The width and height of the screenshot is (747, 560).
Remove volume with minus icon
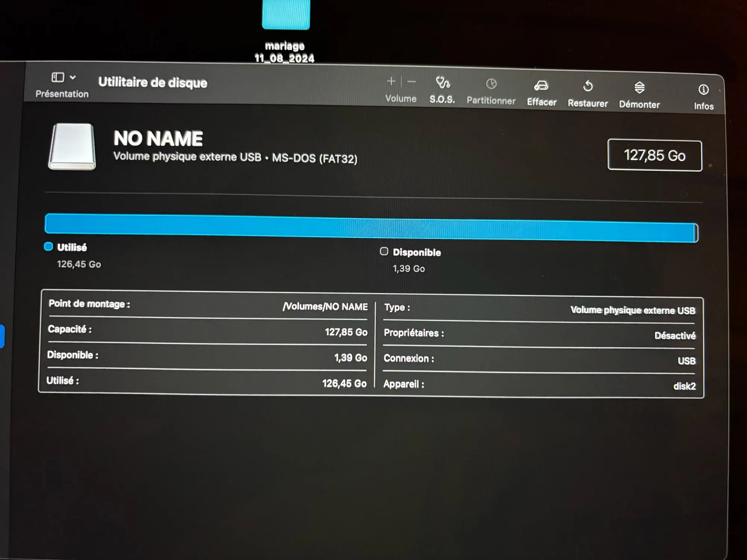pyautogui.click(x=411, y=81)
